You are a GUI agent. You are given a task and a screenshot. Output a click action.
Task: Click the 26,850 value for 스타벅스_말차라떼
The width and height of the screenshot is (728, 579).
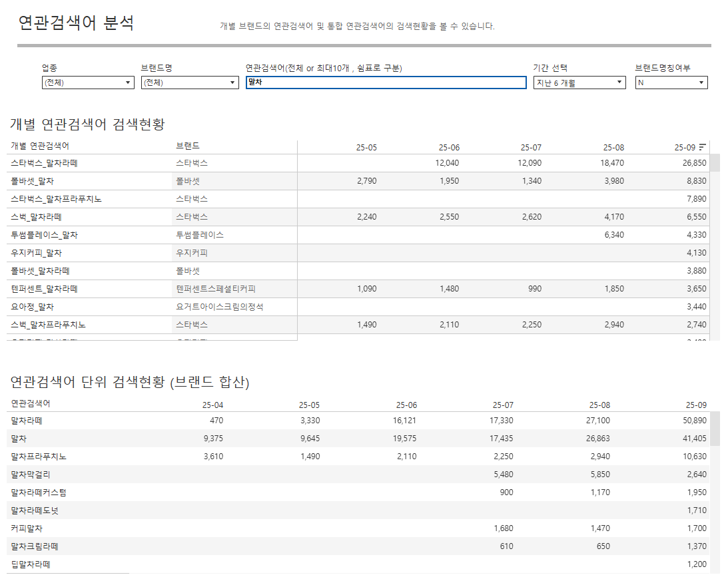[x=693, y=163]
